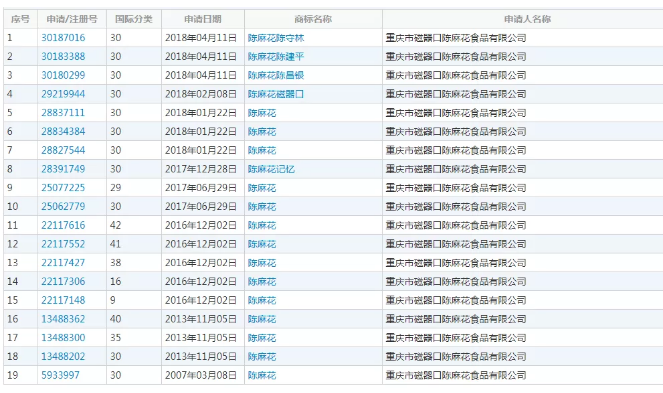Open trademark 陈麻花磁器口

(x=276, y=94)
